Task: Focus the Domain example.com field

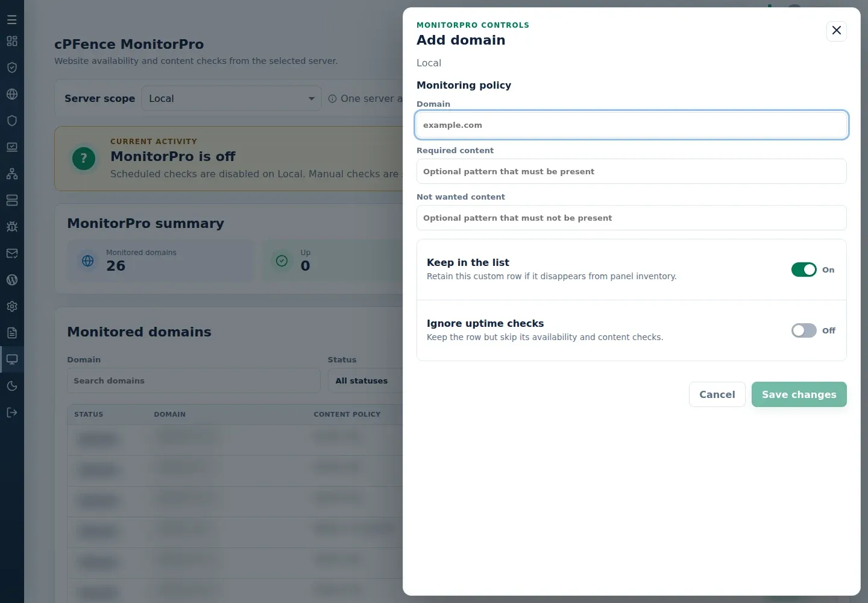Action: [632, 125]
